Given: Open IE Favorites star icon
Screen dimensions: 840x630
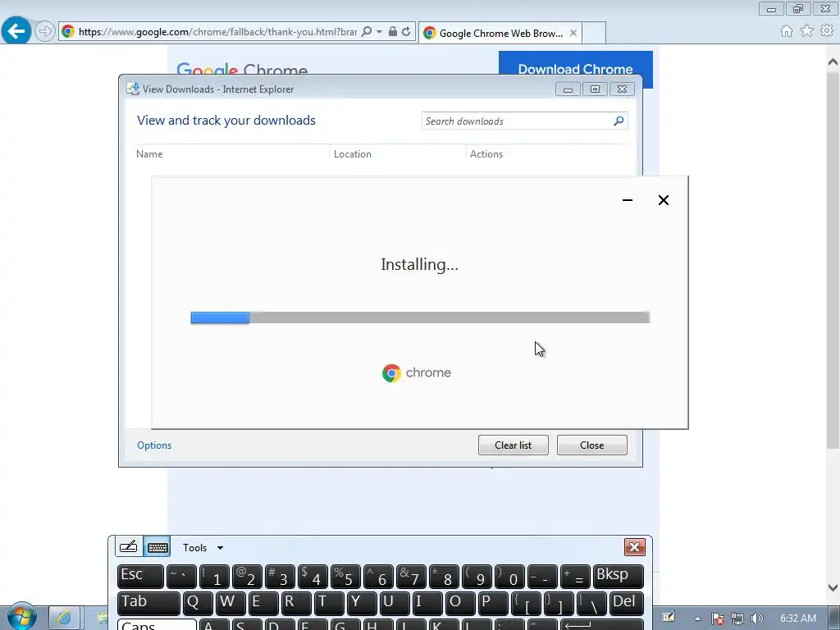Looking at the screenshot, I should point(806,31).
